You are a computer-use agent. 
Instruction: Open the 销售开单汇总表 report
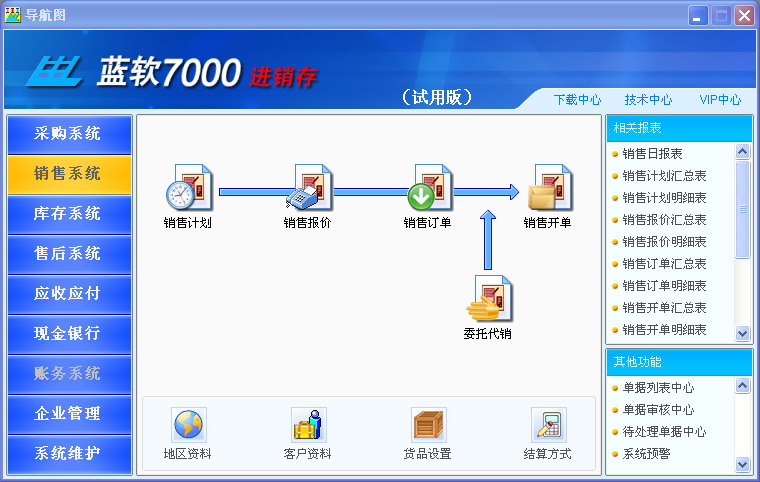pos(664,307)
